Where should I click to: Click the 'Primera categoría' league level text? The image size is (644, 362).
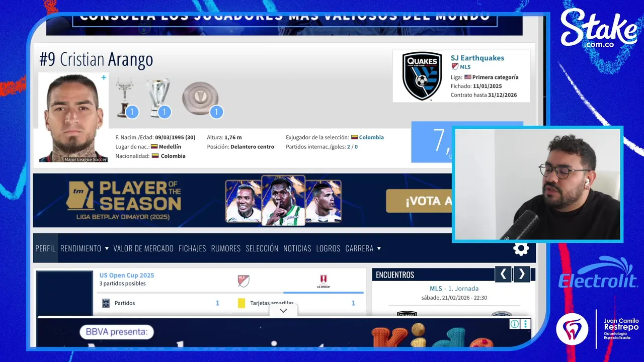[495, 77]
